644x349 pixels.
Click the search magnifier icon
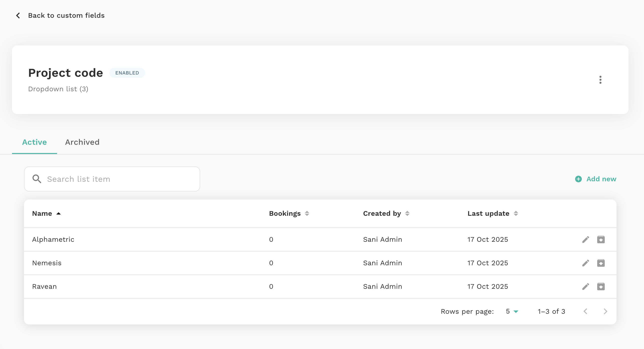37,179
